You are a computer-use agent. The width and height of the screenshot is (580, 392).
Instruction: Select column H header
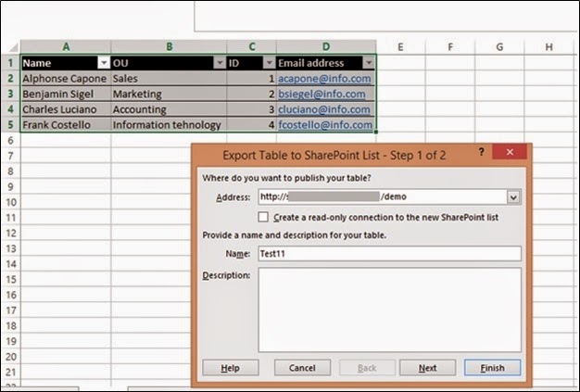click(549, 47)
